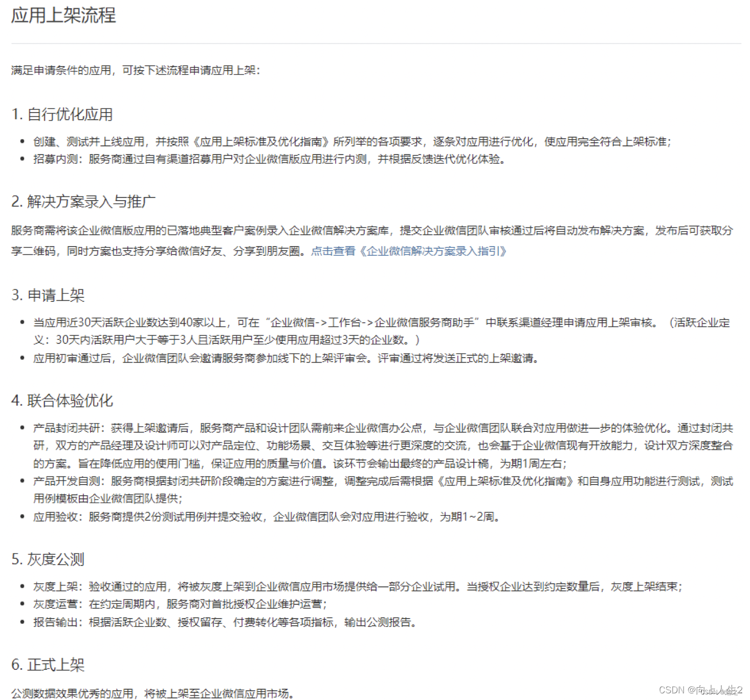
Task: Click the bullet starting 灰度运营
Action: click(x=180, y=604)
